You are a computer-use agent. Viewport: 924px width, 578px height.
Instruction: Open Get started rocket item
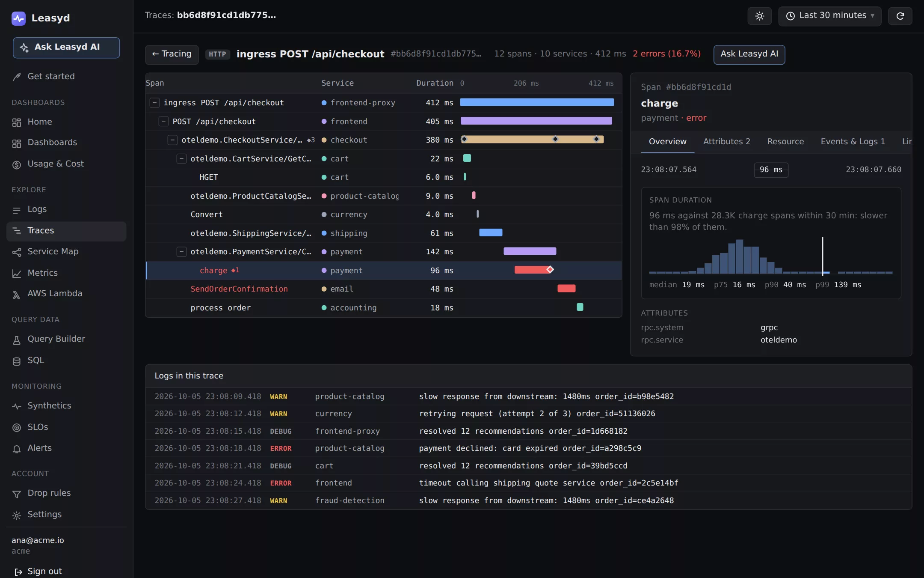17,77
